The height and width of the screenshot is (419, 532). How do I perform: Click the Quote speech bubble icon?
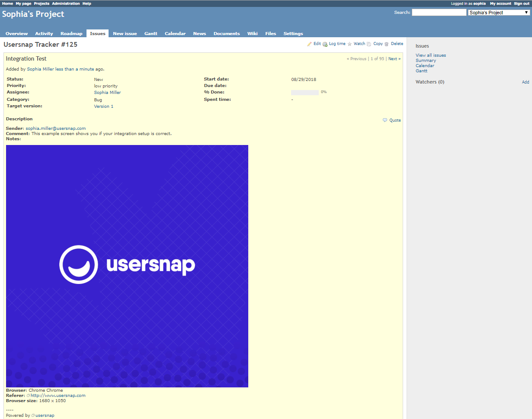pyautogui.click(x=385, y=120)
